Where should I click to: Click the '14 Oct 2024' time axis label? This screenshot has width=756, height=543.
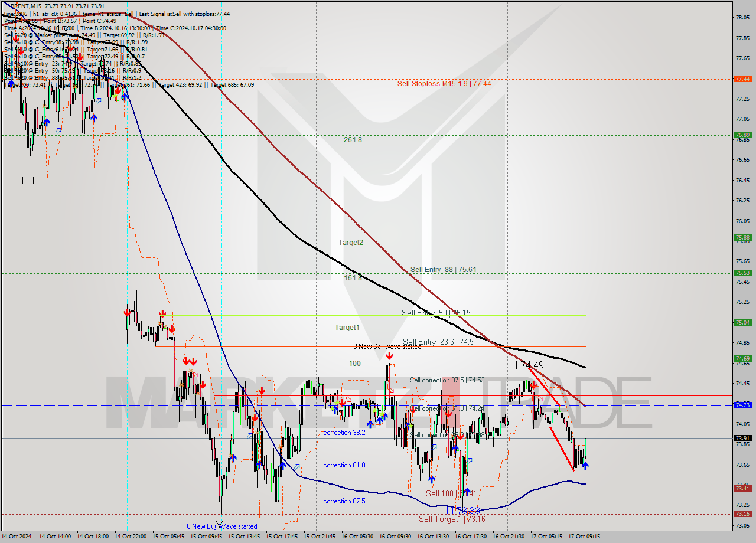pyautogui.click(x=18, y=537)
